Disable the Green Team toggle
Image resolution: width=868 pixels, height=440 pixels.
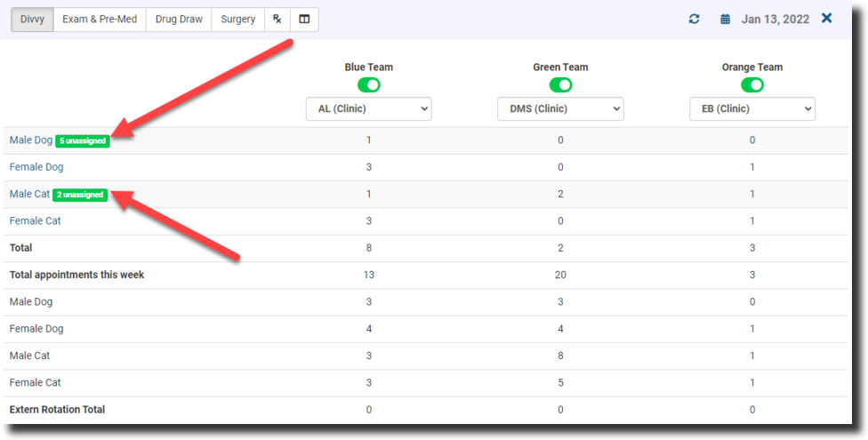[560, 85]
